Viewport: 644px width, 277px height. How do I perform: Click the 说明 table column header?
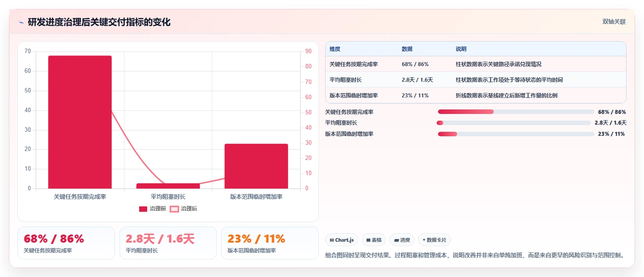461,49
